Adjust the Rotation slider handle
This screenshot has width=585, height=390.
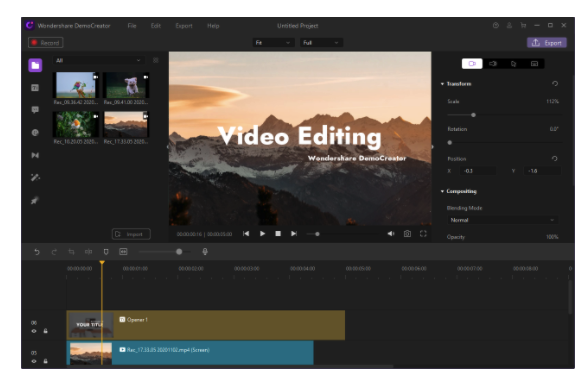[x=450, y=143]
